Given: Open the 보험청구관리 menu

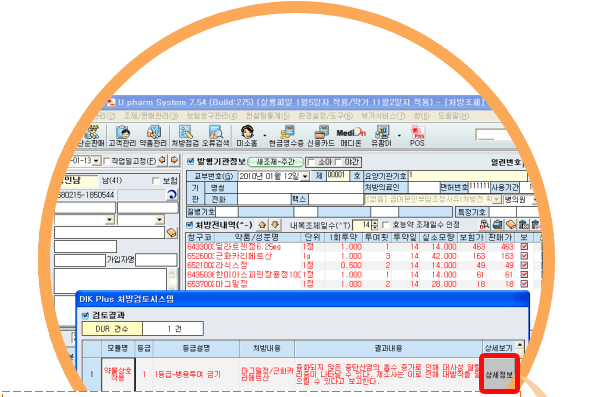Looking at the screenshot, I should pyautogui.click(x=212, y=116).
